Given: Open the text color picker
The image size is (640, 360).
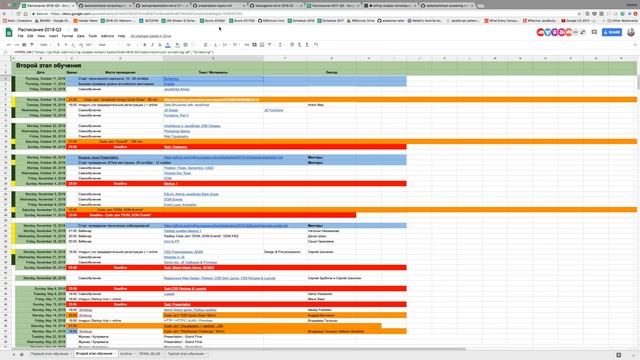Looking at the screenshot, I should pos(168,45).
